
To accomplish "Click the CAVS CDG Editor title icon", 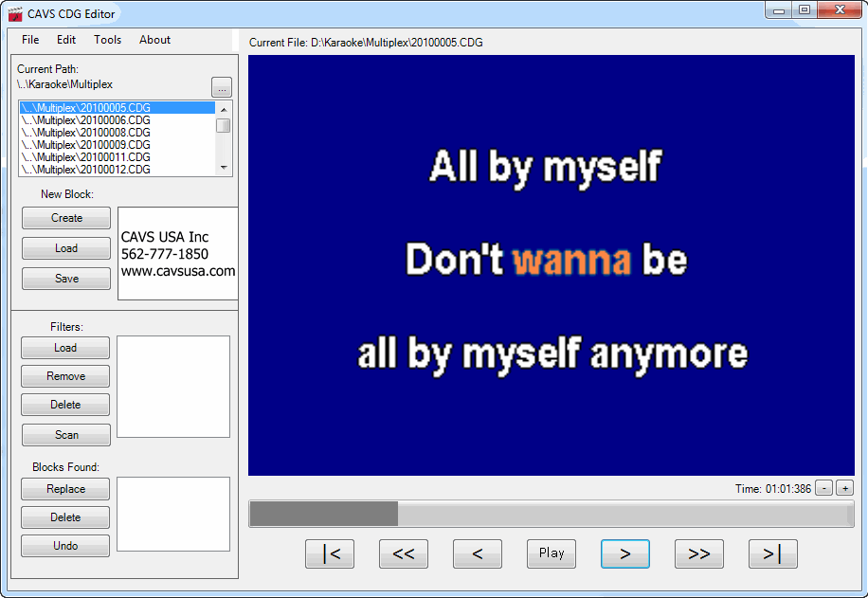I will tap(15, 14).
